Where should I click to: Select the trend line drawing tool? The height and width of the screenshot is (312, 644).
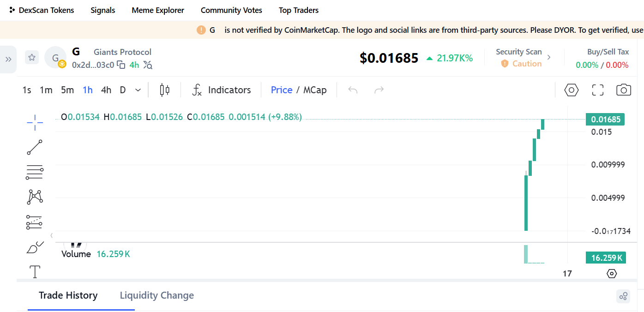coord(35,147)
